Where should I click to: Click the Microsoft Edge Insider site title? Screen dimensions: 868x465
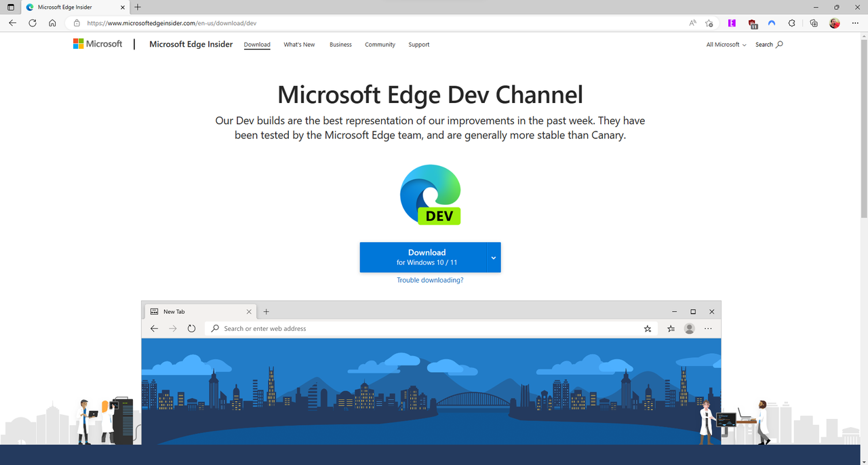[x=191, y=44]
